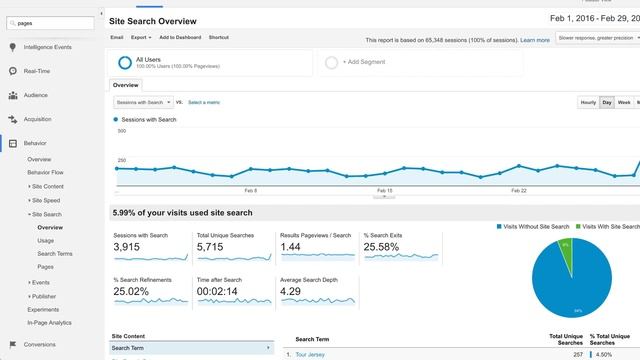Screen dimensions: 640x360
Task: Click the Total Unique Searches column header
Action: pyautogui.click(x=566, y=340)
